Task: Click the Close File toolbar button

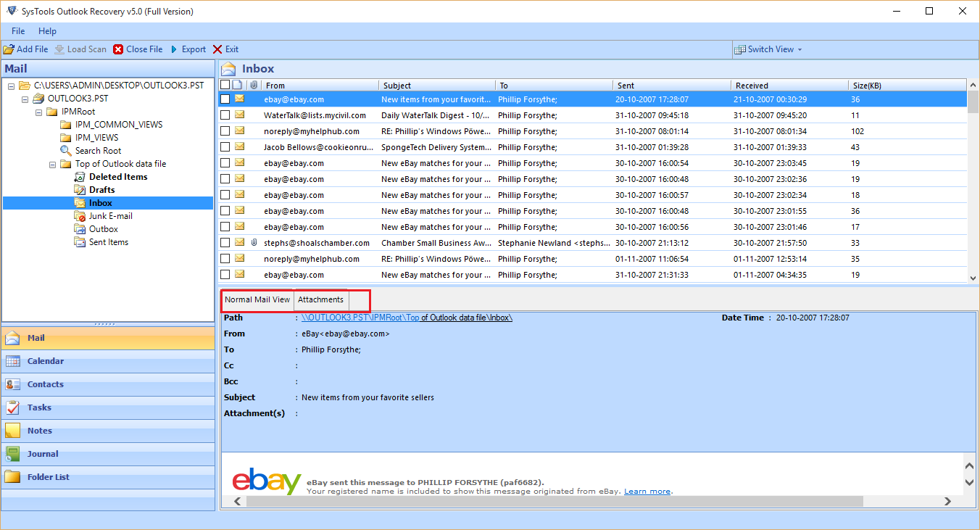Action: [x=138, y=49]
